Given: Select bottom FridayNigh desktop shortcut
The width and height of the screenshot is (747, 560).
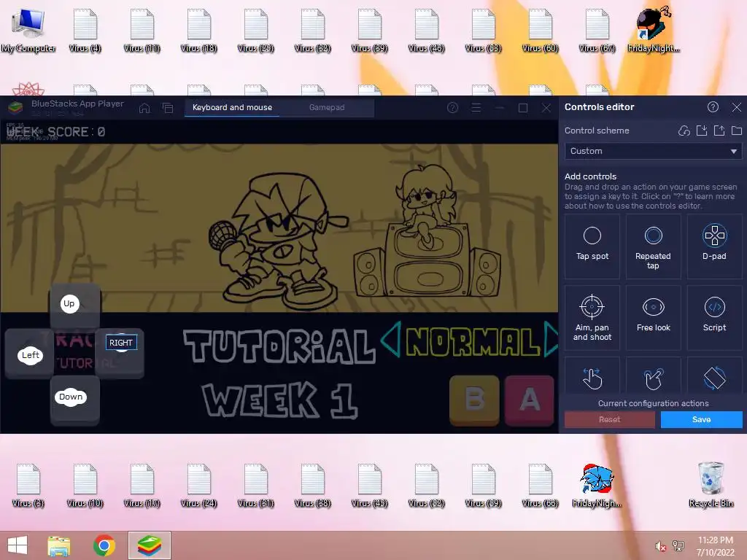Looking at the screenshot, I should pos(597,485).
